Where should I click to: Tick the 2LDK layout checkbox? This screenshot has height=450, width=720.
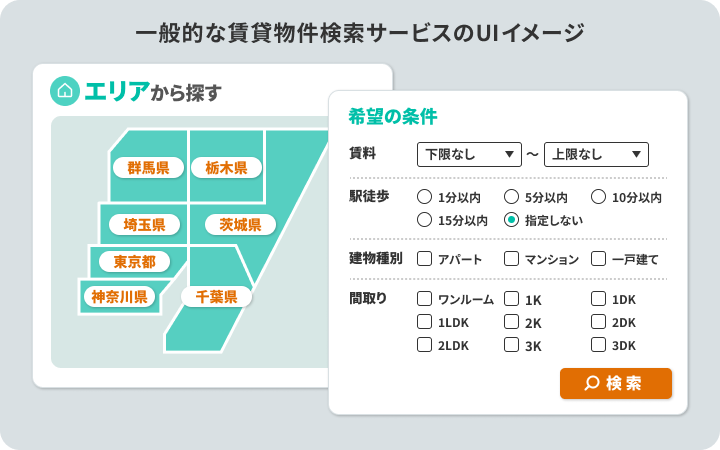click(424, 344)
